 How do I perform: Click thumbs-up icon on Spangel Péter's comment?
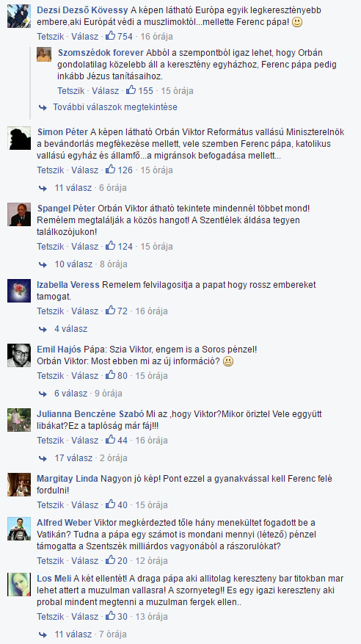(110, 246)
